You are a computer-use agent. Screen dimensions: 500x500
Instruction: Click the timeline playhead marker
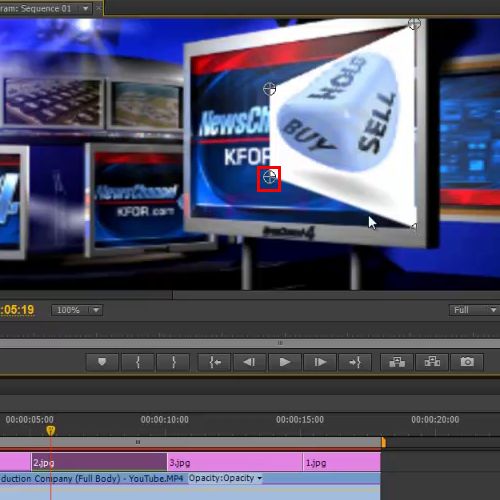click(51, 430)
